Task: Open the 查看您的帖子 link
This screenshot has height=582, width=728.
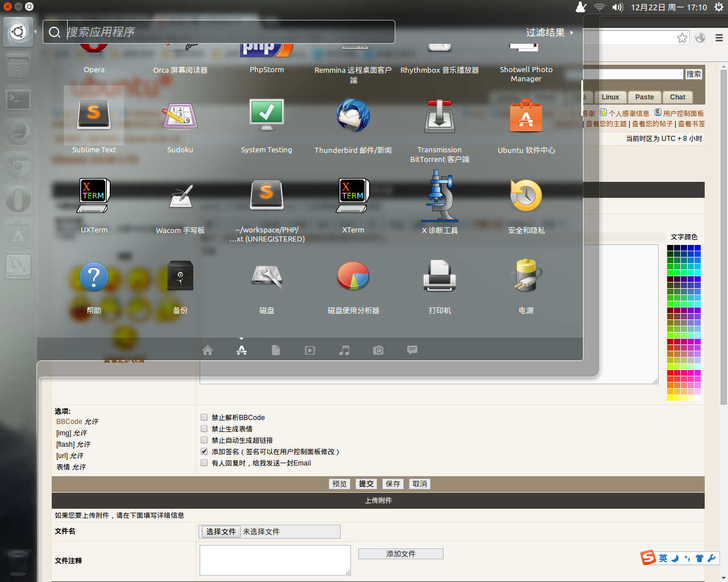Action: [652, 123]
